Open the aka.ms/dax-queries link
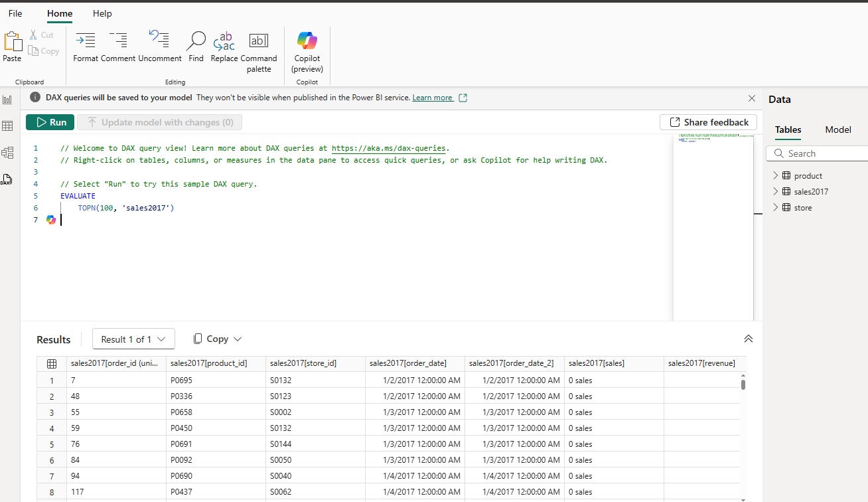868x502 pixels. coord(390,149)
